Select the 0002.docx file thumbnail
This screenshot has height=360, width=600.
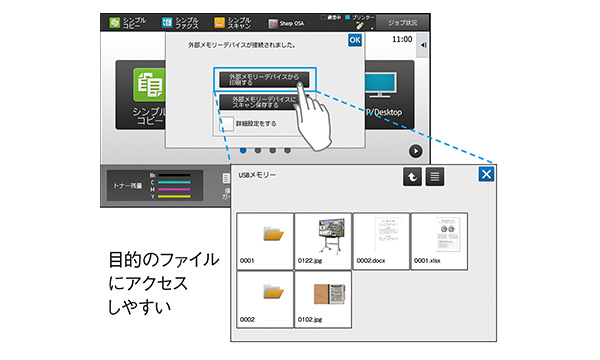click(x=381, y=241)
